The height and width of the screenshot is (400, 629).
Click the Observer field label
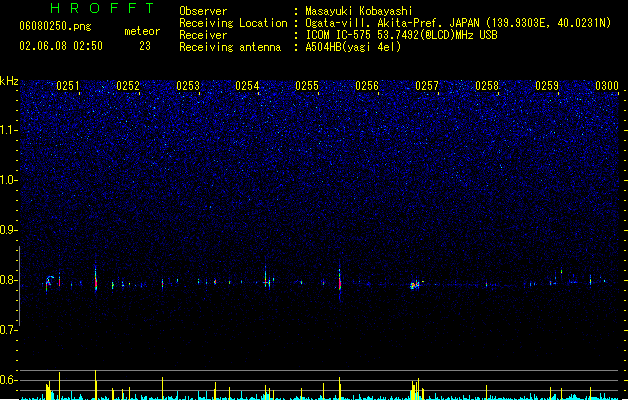coord(203,11)
